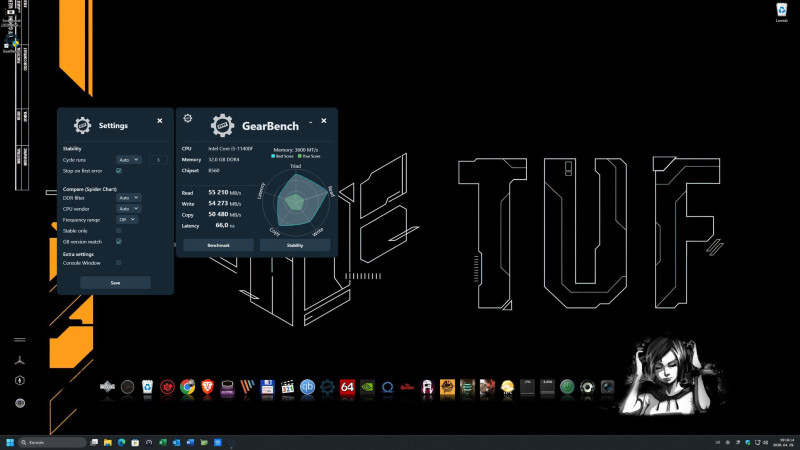800x450 pixels.
Task: Click the Benchmark button
Action: [x=218, y=245]
